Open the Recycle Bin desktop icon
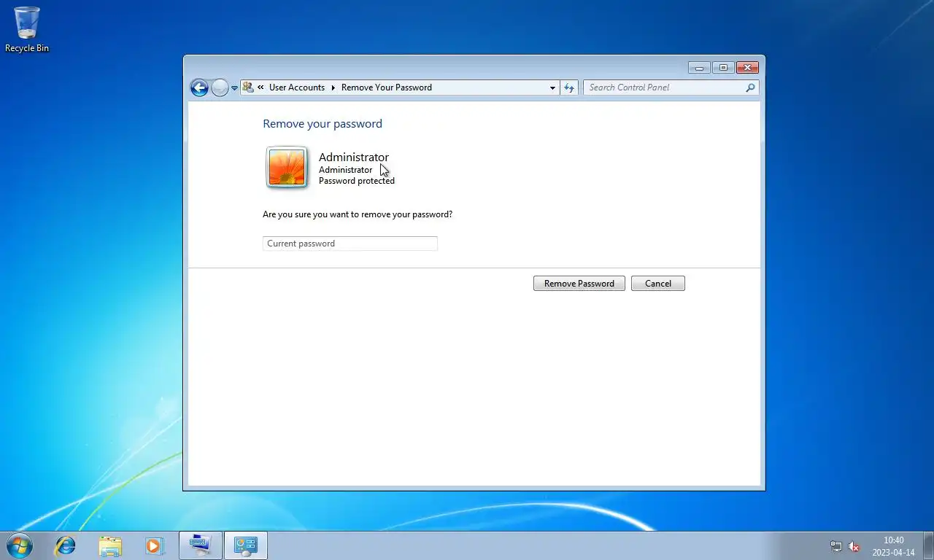 tap(27, 30)
